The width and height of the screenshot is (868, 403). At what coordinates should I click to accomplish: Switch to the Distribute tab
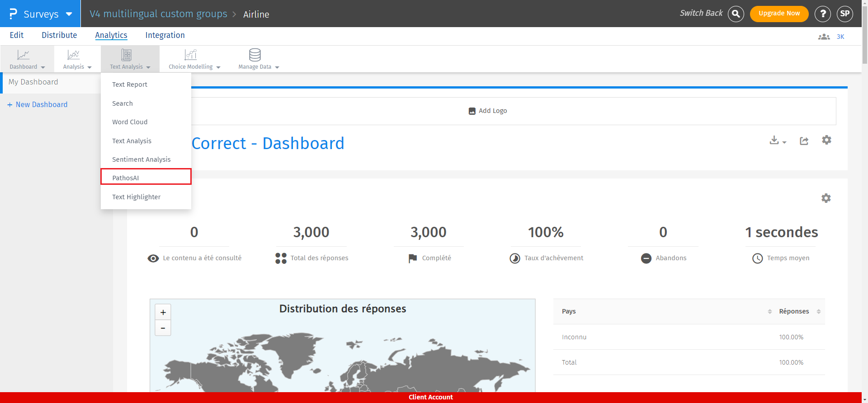pyautogui.click(x=59, y=35)
